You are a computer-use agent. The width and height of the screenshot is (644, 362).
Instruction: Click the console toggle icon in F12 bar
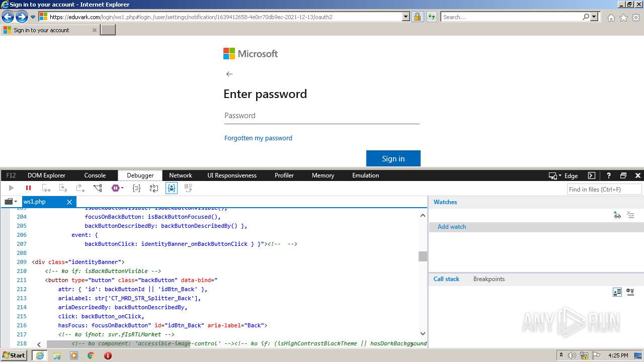click(x=592, y=175)
